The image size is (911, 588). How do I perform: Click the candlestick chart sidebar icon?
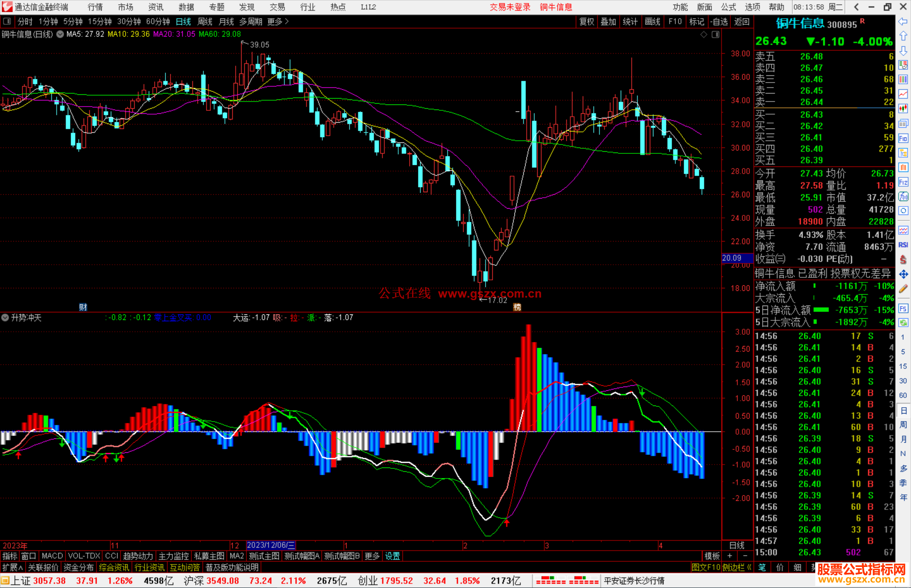(x=903, y=109)
